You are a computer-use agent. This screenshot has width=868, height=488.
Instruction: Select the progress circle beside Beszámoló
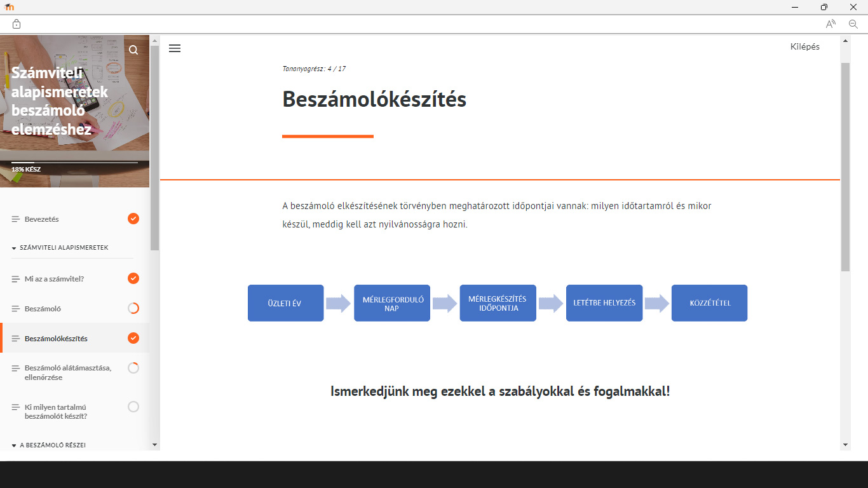tap(133, 308)
